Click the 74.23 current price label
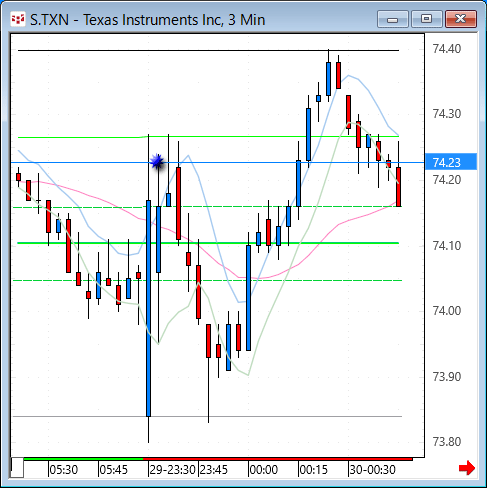This screenshot has width=487, height=488. 451,162
